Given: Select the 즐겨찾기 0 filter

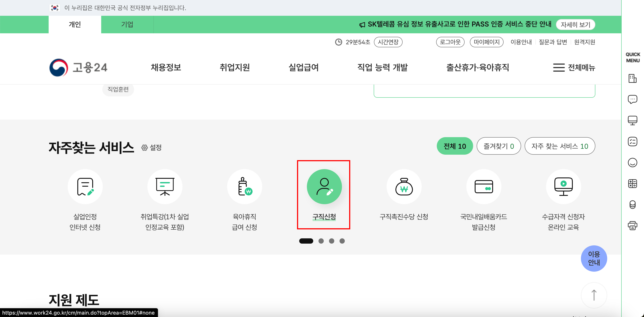Looking at the screenshot, I should pyautogui.click(x=499, y=146).
